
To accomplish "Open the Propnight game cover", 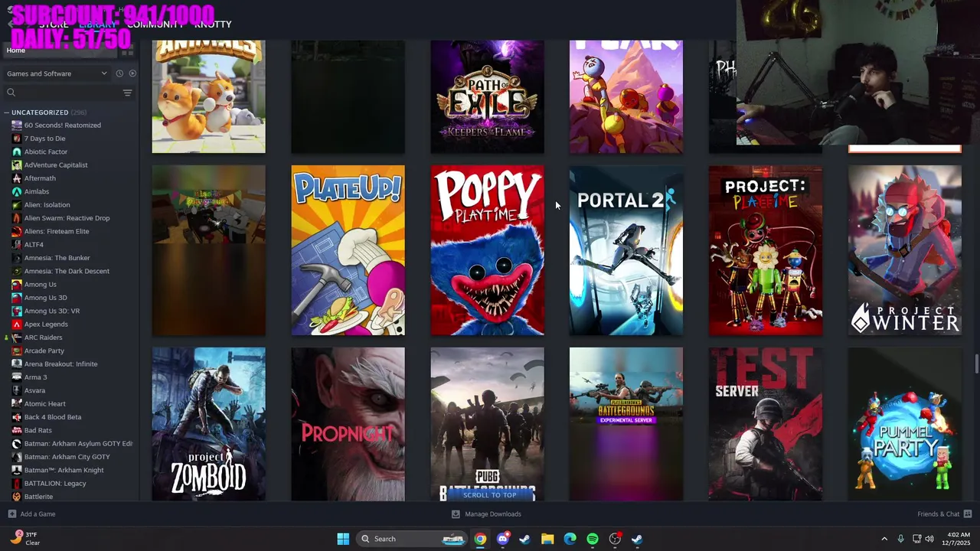I will tap(348, 425).
